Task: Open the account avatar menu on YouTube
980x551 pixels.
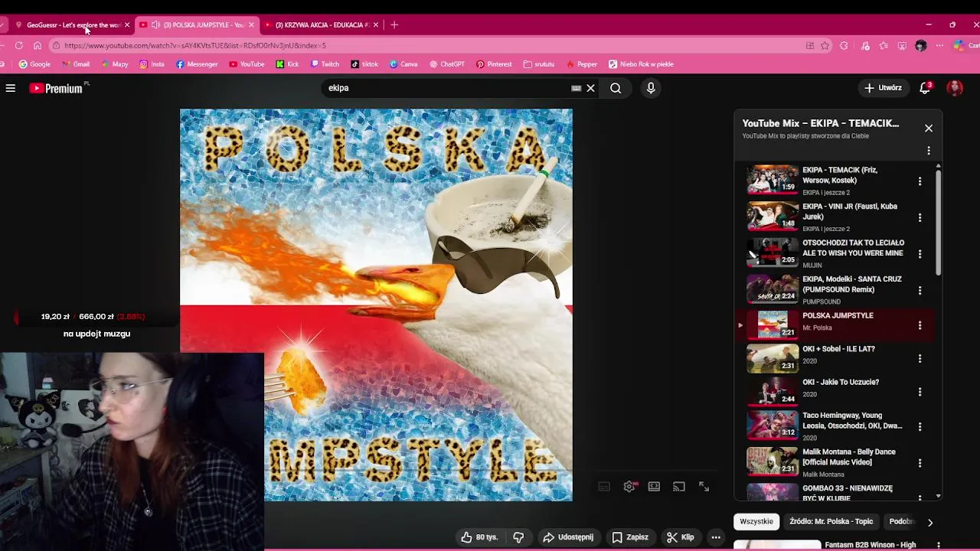Action: tap(955, 88)
